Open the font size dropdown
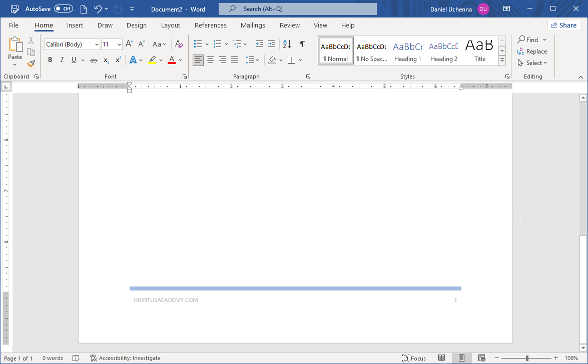Screen dimensions: 588x364 (x=119, y=44)
